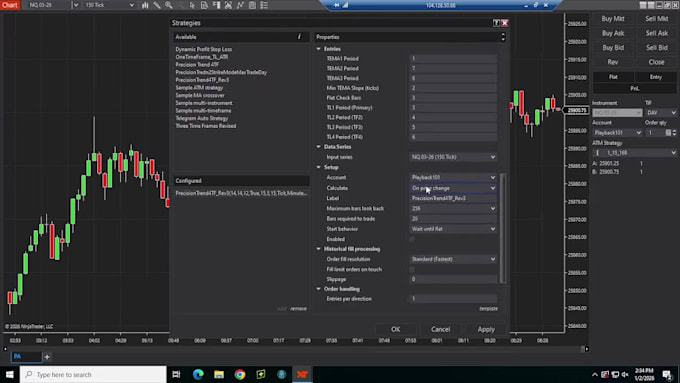Click the info 'i' icon beside Available

(299, 37)
